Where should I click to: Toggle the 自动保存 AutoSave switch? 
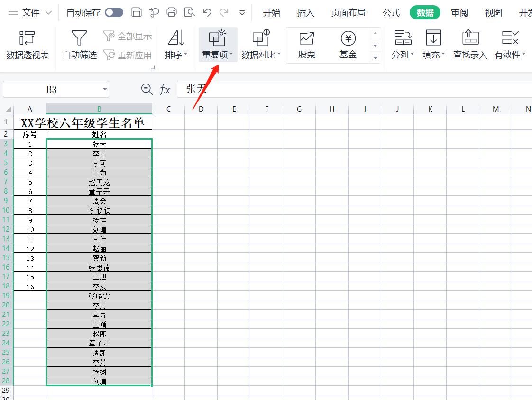point(115,13)
